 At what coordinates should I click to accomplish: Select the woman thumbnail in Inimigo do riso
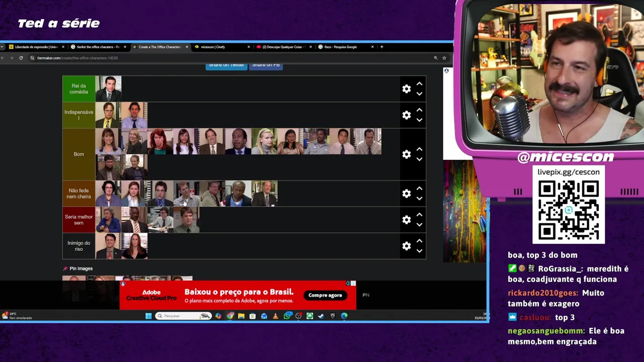point(134,246)
